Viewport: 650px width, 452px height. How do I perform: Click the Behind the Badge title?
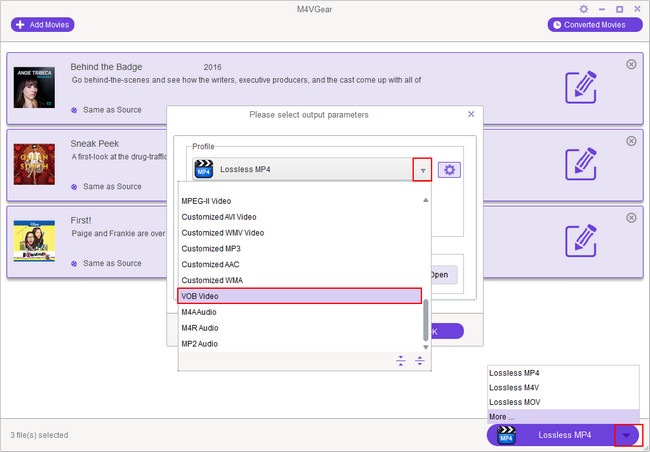click(106, 67)
